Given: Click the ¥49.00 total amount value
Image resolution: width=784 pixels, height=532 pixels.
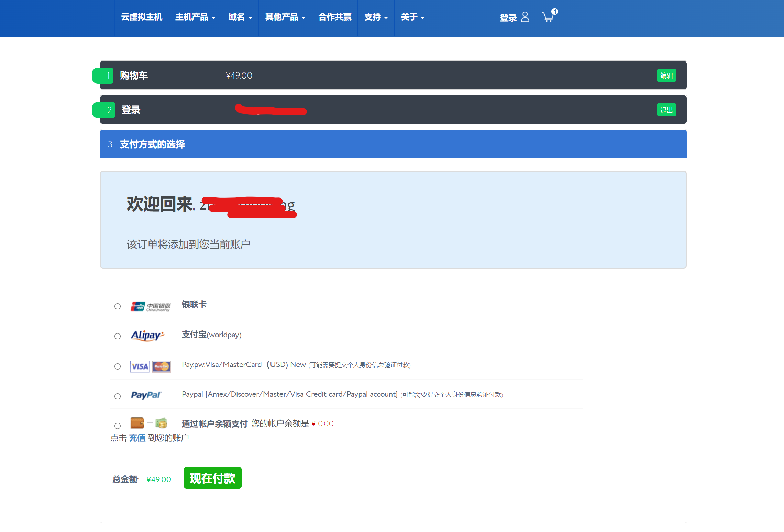Looking at the screenshot, I should pyautogui.click(x=159, y=479).
